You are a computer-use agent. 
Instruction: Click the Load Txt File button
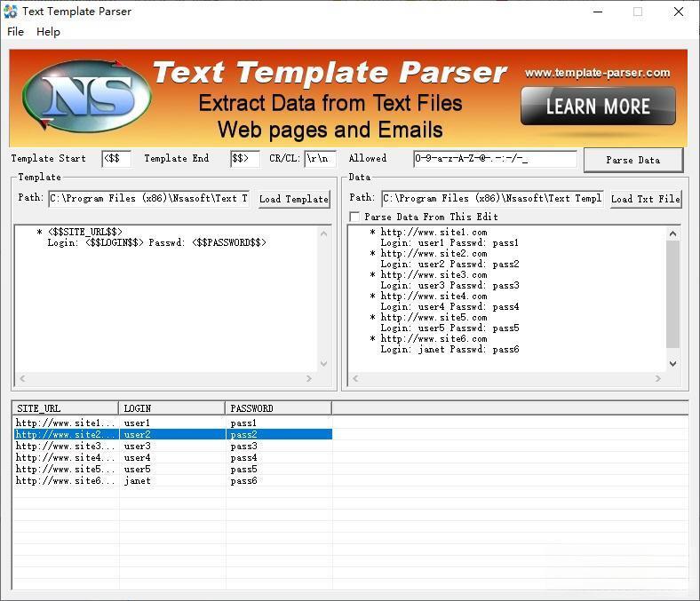(646, 199)
